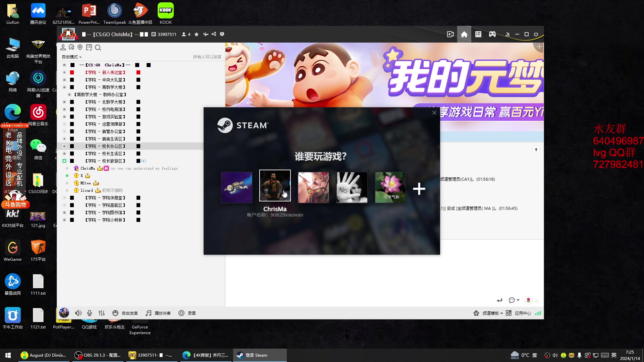This screenshot has height=362, width=644.
Task: Open channel search with magnifier icon
Action: [x=98, y=48]
